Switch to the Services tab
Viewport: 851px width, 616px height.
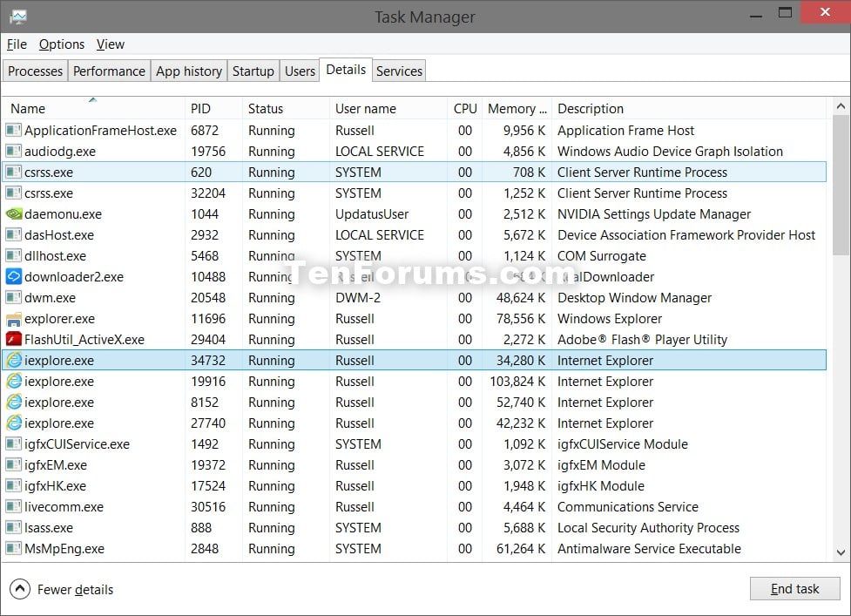tap(399, 71)
